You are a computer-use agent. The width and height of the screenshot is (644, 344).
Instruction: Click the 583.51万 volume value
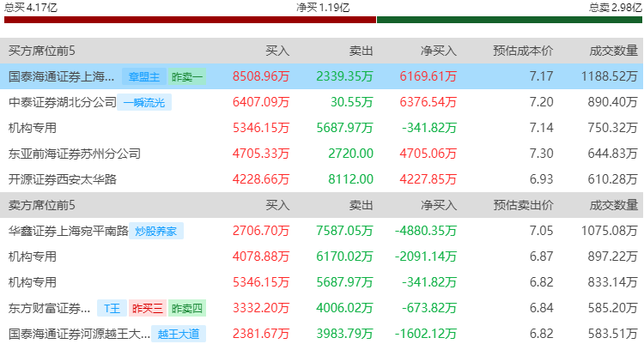pos(612,334)
